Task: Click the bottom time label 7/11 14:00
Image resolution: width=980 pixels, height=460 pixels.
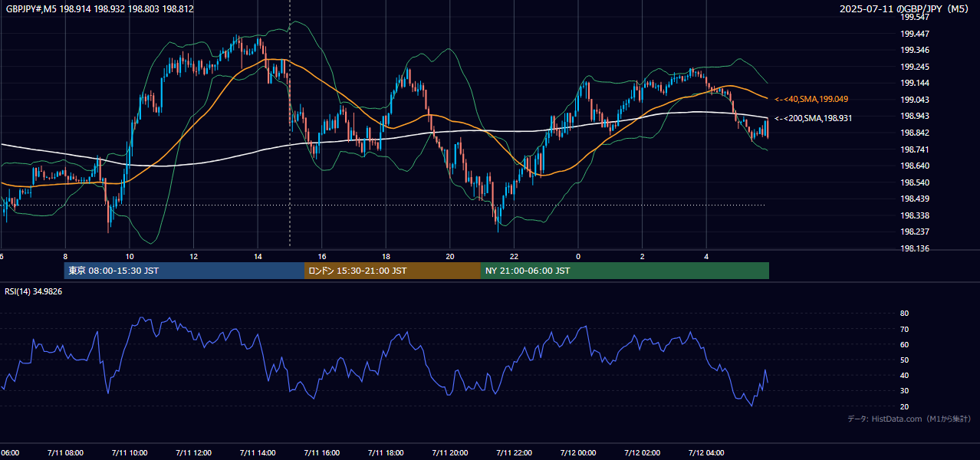Action: (258, 453)
